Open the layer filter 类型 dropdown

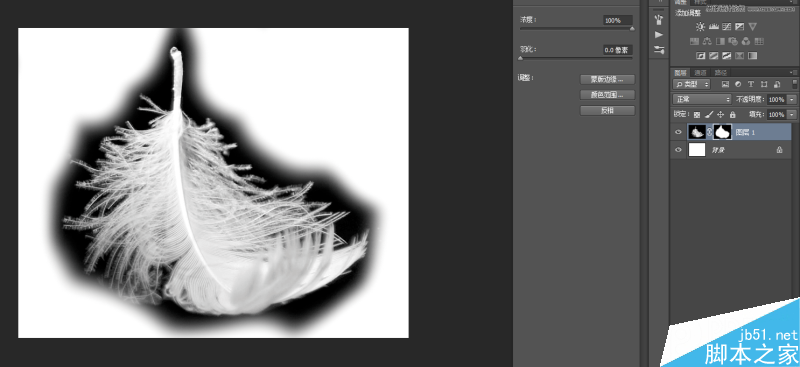click(x=691, y=84)
